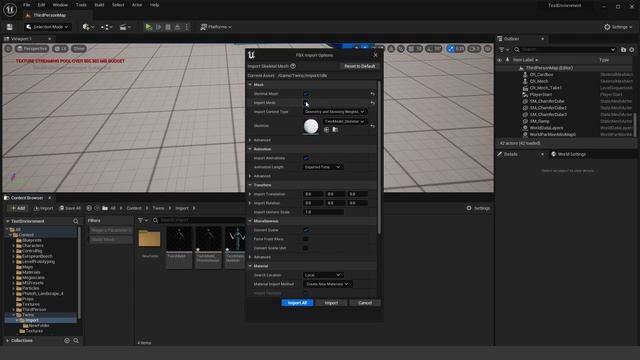
Task: Collapse the Miscellaneous section
Action: coord(250,221)
